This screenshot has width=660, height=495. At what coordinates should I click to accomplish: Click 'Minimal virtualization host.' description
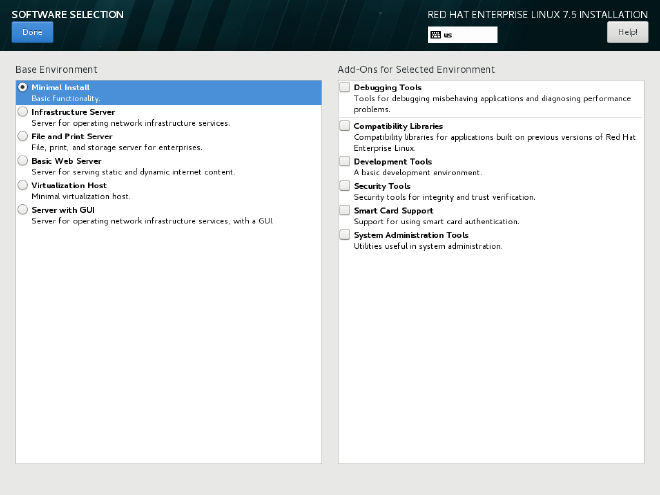click(x=81, y=196)
